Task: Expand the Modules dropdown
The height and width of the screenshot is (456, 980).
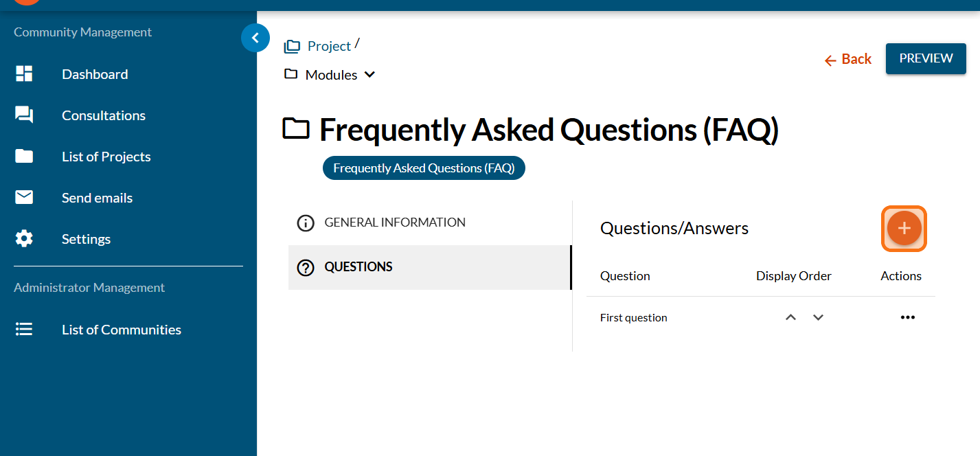Action: tap(369, 75)
